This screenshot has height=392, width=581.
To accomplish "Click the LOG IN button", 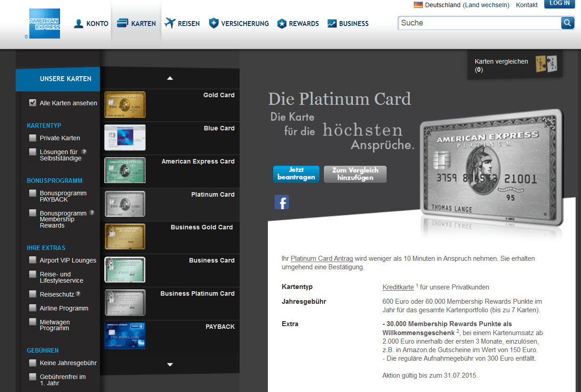I will [559, 4].
